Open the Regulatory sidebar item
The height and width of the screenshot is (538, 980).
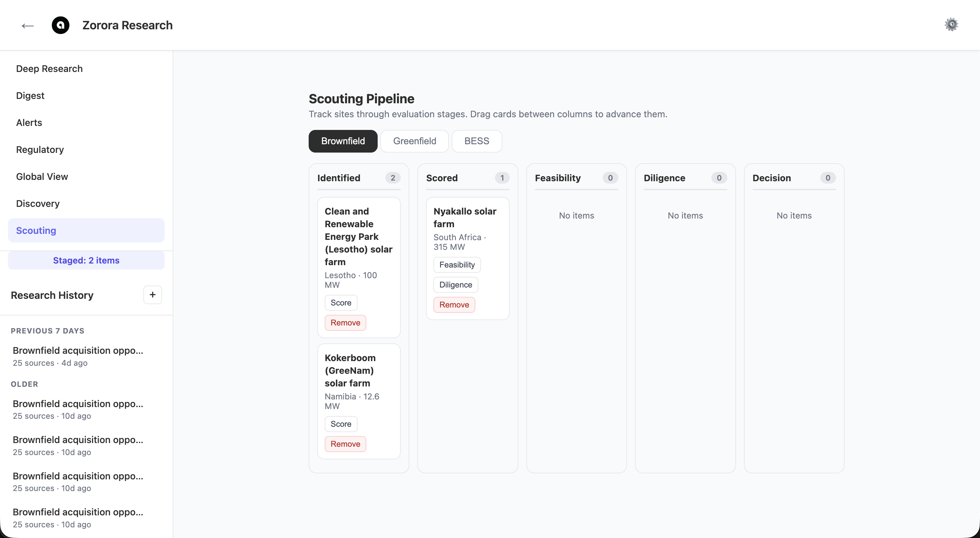click(40, 150)
